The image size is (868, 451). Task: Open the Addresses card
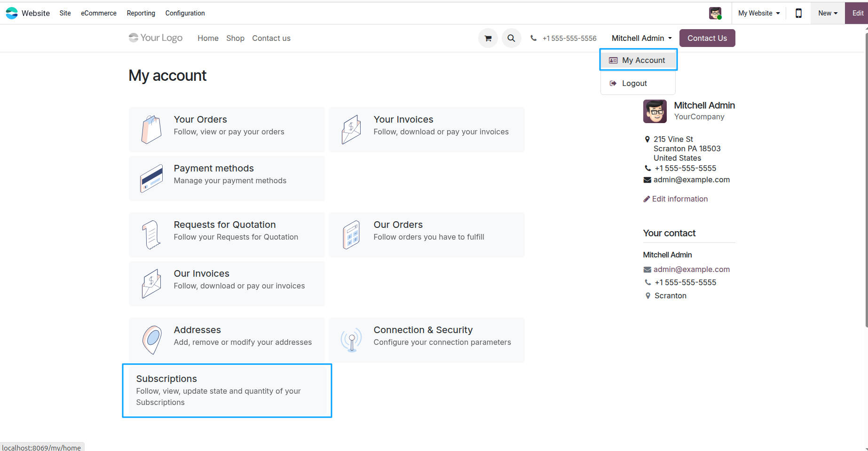pyautogui.click(x=227, y=340)
